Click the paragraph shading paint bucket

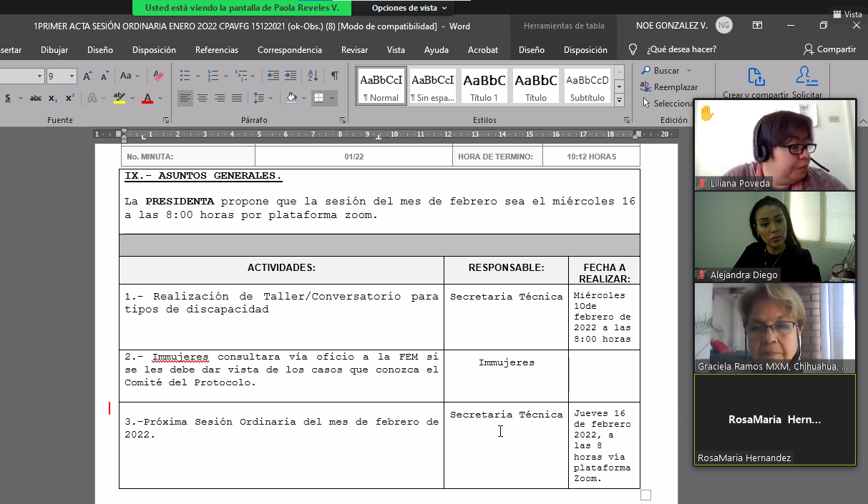coord(291,98)
